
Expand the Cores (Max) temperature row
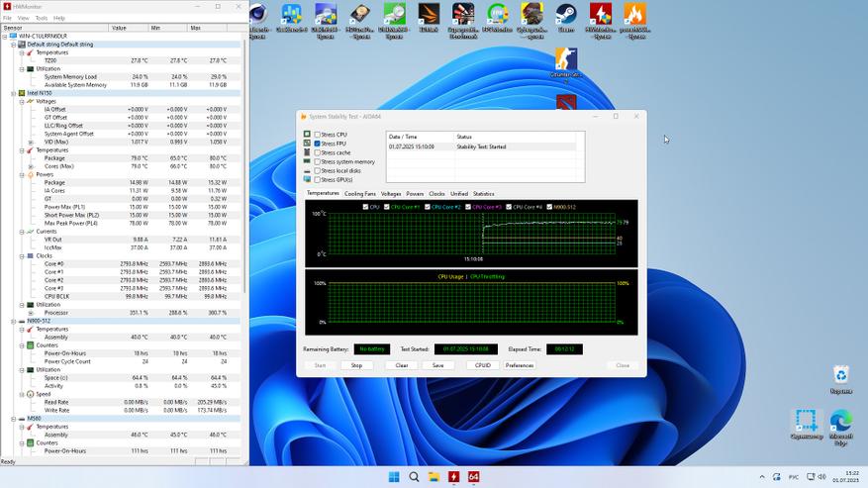point(30,166)
